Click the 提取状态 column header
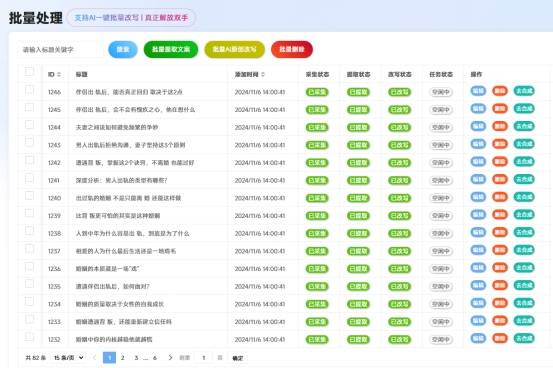Image resolution: width=553 pixels, height=368 pixels. click(358, 74)
